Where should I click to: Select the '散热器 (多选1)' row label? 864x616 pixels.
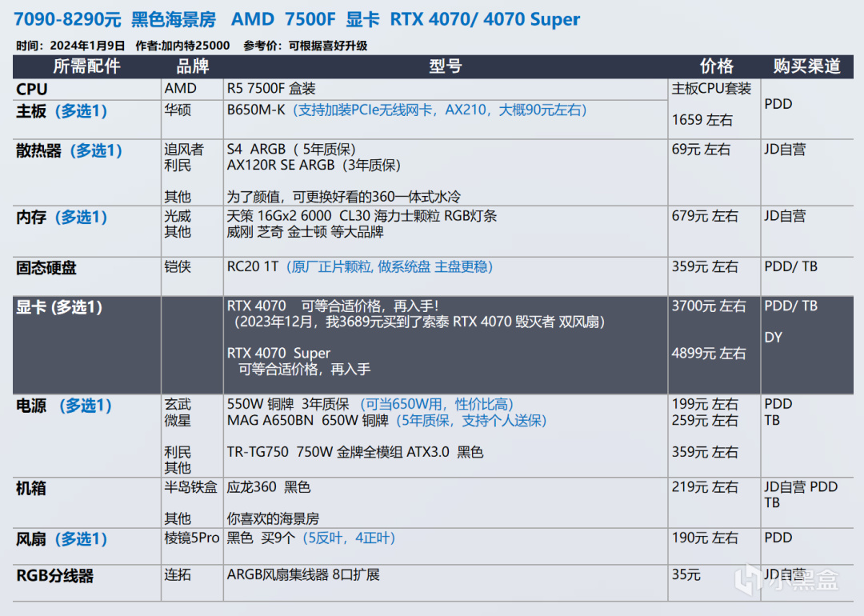[69, 151]
